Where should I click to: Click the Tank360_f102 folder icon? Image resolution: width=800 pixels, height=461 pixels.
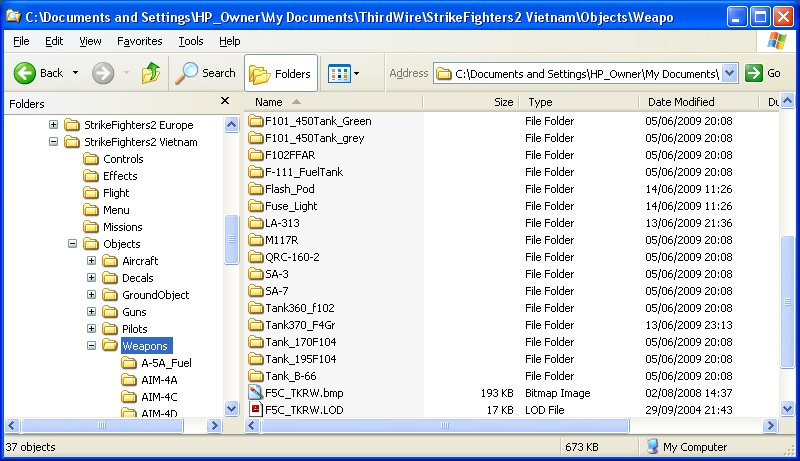point(256,308)
